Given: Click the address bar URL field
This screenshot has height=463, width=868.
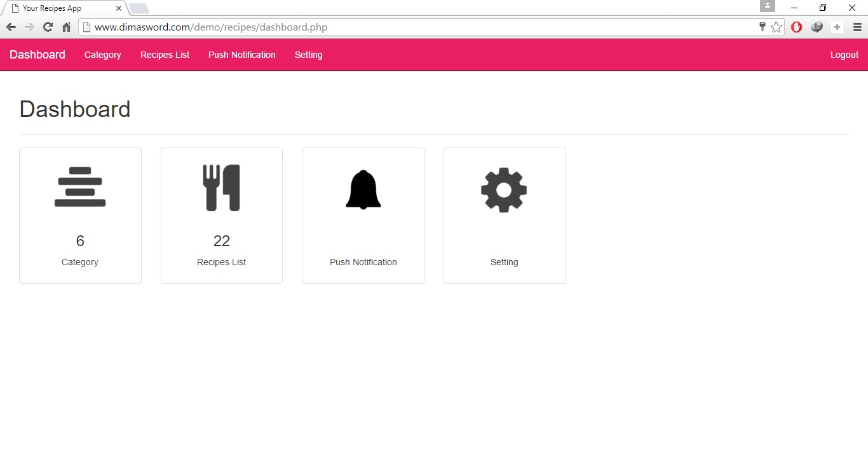Looking at the screenshot, I should (x=419, y=27).
